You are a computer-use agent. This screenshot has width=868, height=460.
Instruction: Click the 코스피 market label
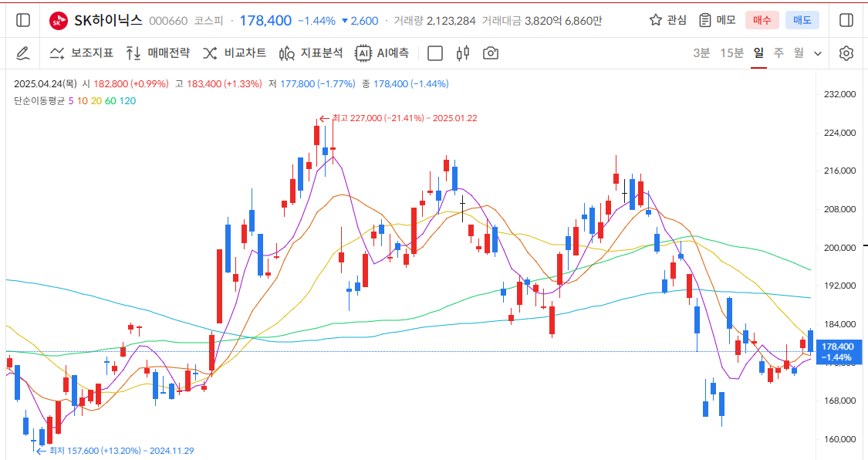pyautogui.click(x=208, y=21)
